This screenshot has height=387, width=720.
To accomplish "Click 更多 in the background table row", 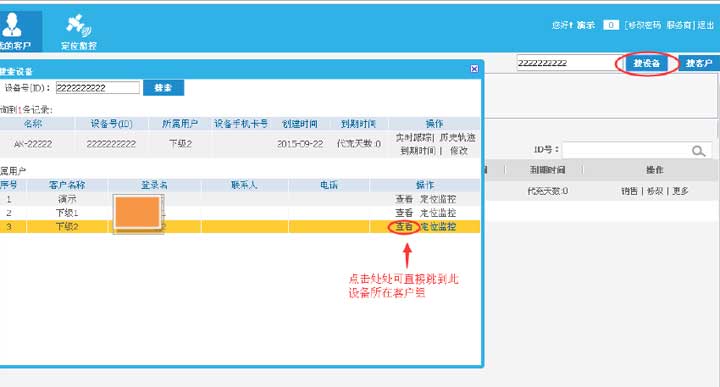I will [681, 191].
